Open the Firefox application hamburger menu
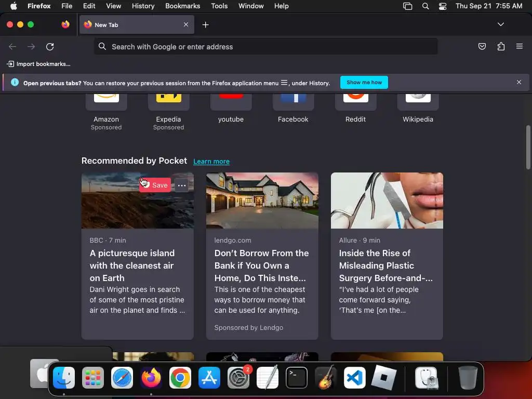 [519, 46]
